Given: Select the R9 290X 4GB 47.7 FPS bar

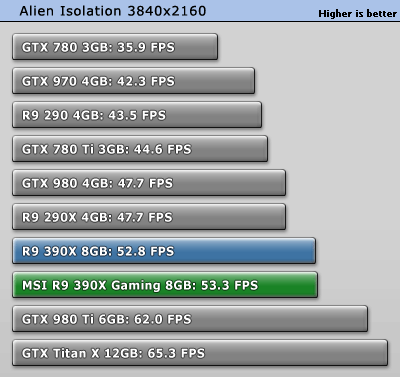Looking at the screenshot, I should [x=149, y=217].
